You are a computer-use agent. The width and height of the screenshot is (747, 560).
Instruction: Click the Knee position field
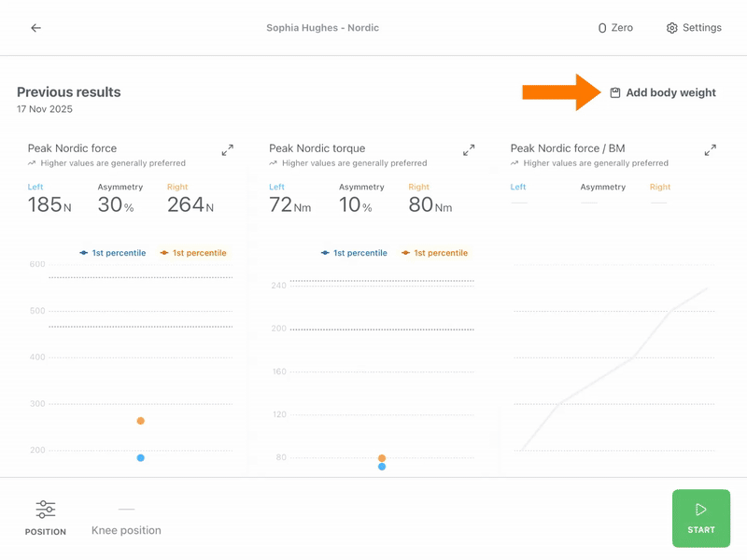coord(126,520)
